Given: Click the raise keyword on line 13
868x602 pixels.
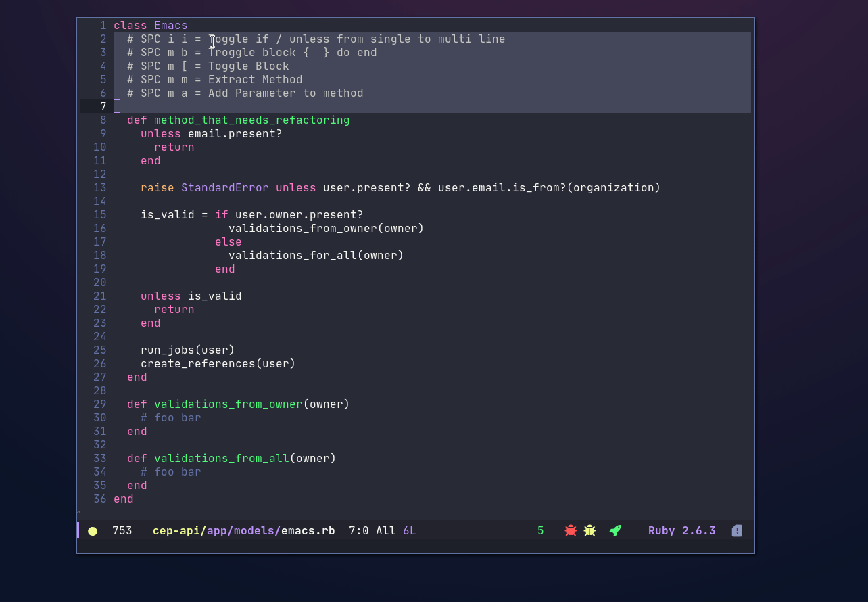Looking at the screenshot, I should point(158,188).
